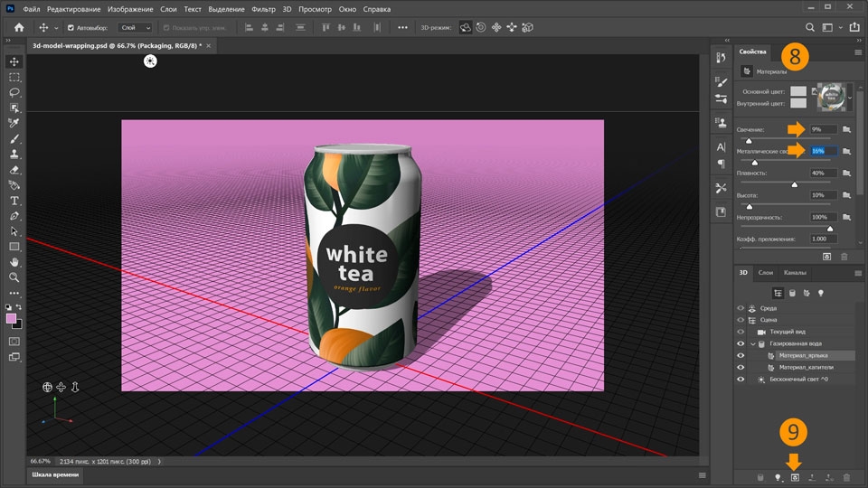
Task: Select the Horizontal Type tool
Action: (14, 200)
